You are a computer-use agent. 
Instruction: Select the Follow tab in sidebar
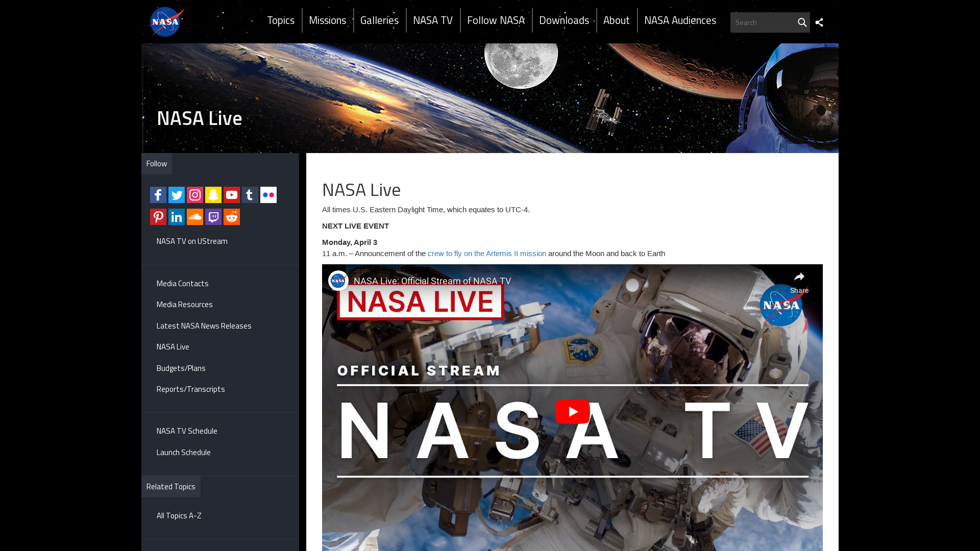(x=157, y=164)
